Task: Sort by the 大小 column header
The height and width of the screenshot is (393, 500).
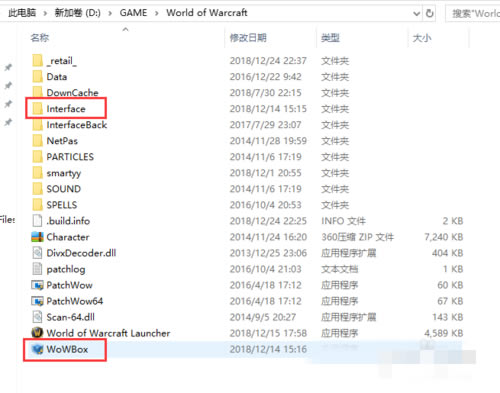Action: pyautogui.click(x=422, y=38)
